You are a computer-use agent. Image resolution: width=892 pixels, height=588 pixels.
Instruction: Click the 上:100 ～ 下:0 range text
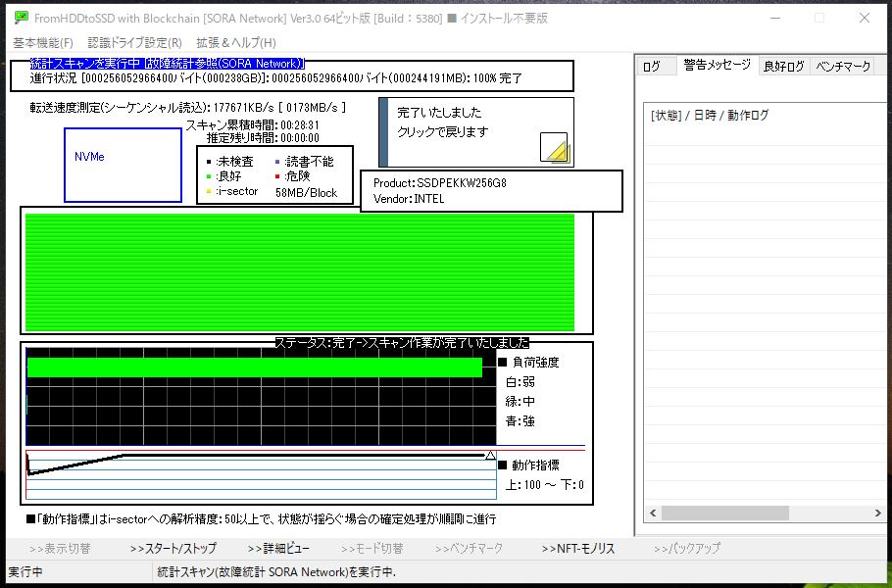(544, 485)
